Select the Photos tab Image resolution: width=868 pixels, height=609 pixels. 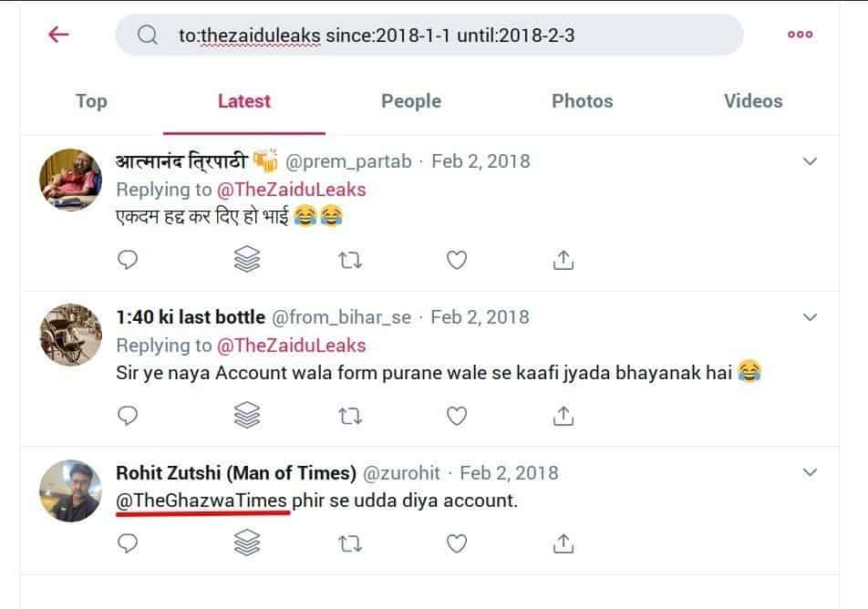582,101
